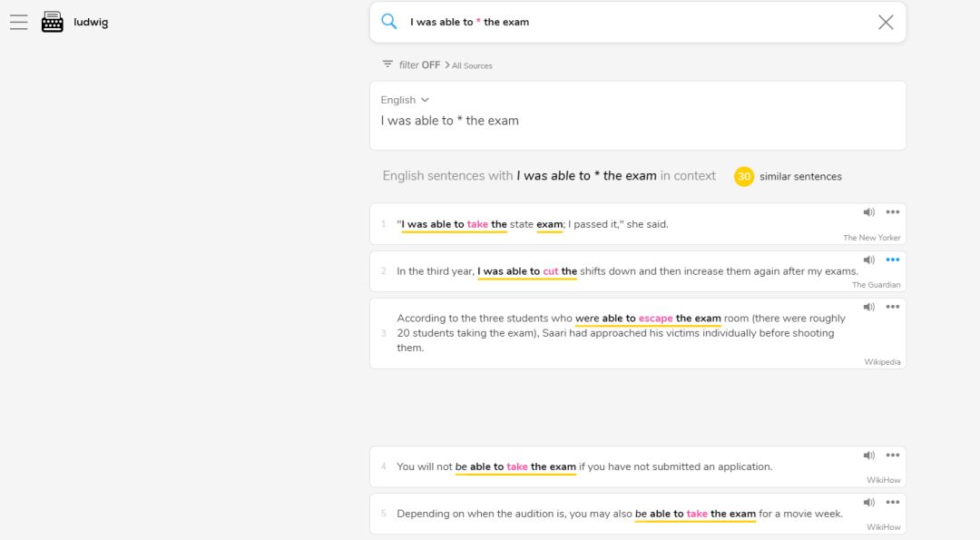Select the sentence mentioning escape the exam
Viewport: 980px width, 540px height.
tap(621, 333)
